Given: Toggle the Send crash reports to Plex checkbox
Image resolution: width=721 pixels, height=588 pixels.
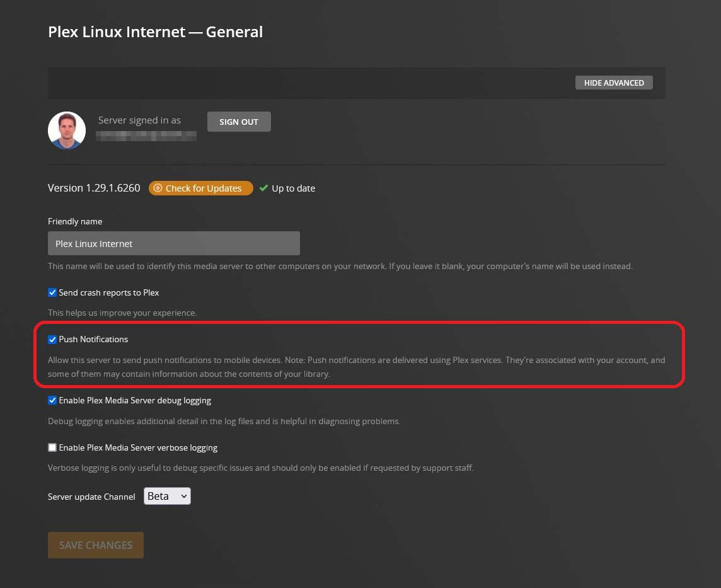Looking at the screenshot, I should [52, 292].
